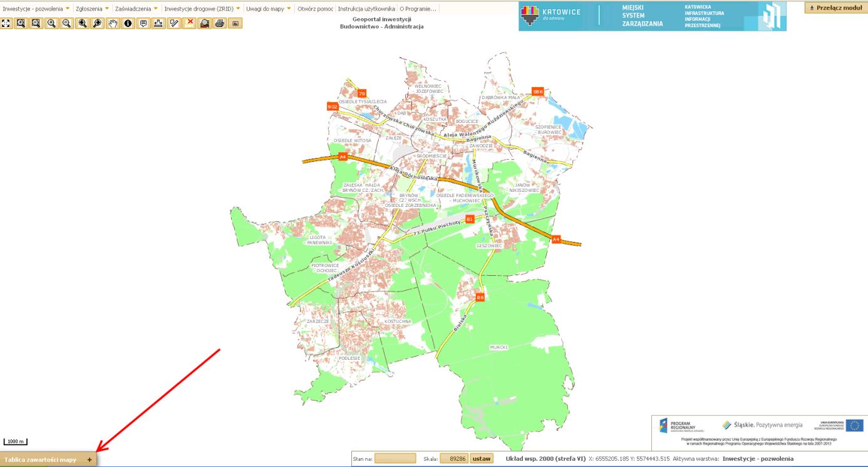Open the O Programie... menu item
The height and width of the screenshot is (467, 868).
pos(418,9)
